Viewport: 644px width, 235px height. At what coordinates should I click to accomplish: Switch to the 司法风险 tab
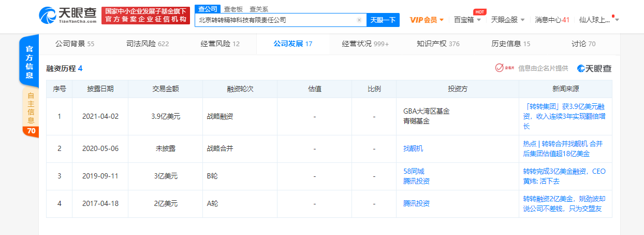tap(148, 44)
